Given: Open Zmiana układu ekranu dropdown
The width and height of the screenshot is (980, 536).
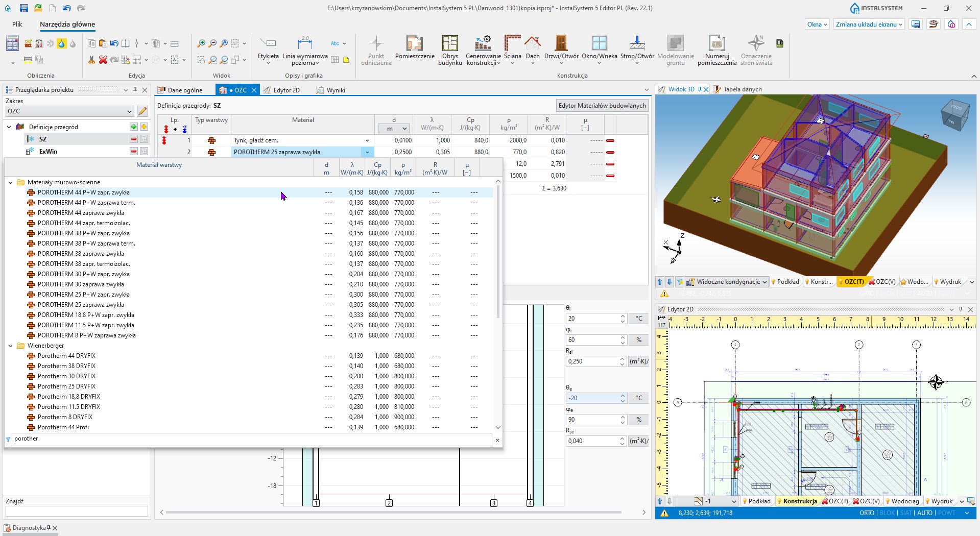Looking at the screenshot, I should coord(869,24).
